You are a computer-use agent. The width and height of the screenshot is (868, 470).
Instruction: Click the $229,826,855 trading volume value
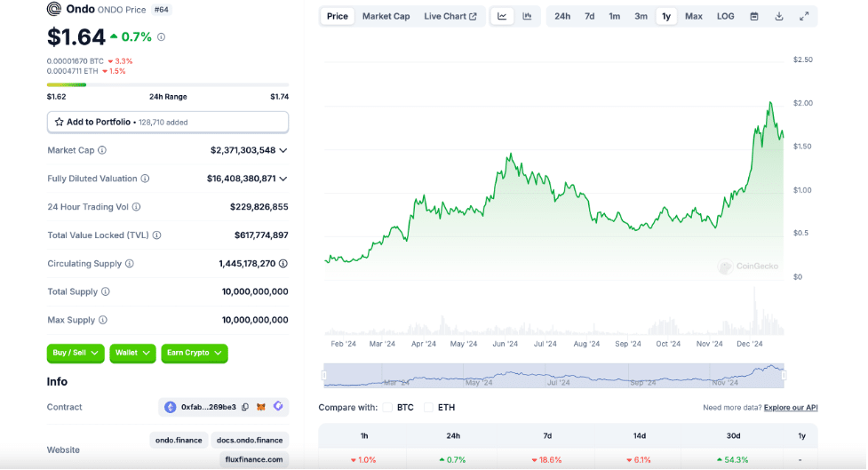259,207
